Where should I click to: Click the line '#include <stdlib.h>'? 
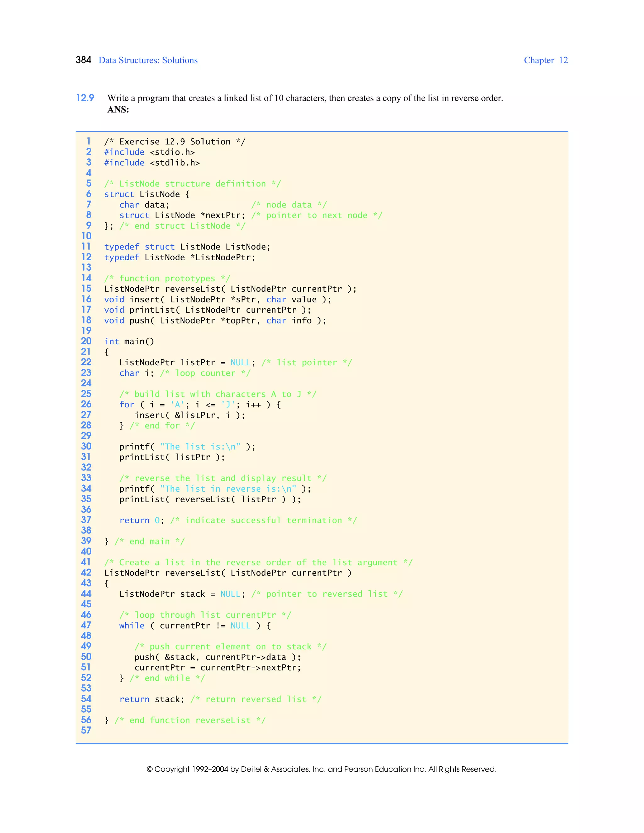152,163
